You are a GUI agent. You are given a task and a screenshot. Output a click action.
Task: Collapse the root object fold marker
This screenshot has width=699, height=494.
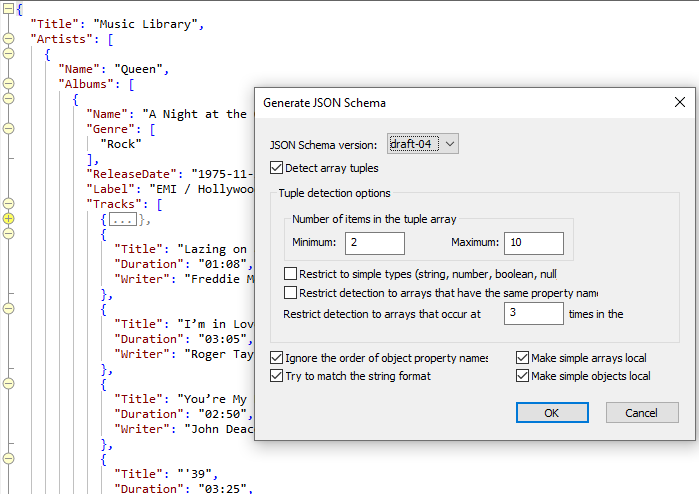click(x=8, y=8)
